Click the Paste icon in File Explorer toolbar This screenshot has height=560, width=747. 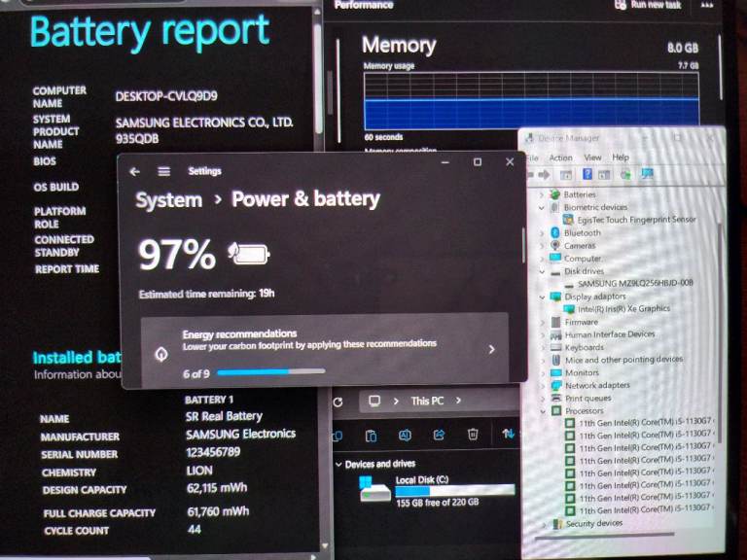click(371, 435)
